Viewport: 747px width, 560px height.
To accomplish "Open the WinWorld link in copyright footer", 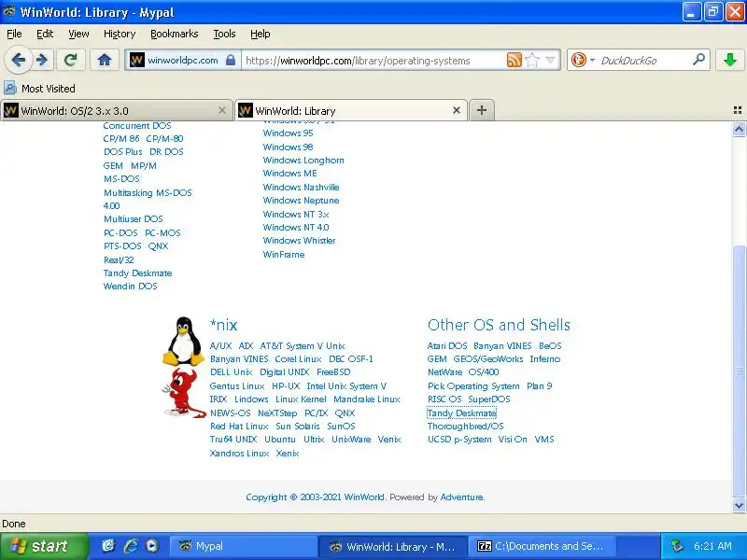I will point(364,497).
